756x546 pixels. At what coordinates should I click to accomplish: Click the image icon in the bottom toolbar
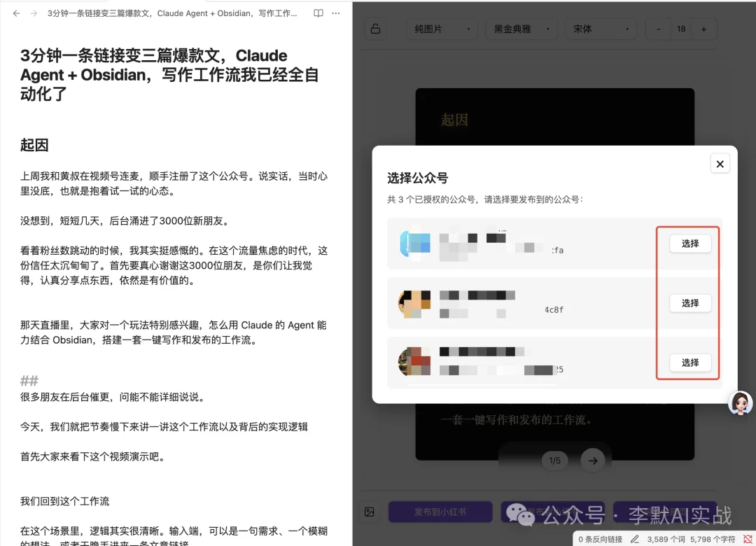click(x=369, y=512)
